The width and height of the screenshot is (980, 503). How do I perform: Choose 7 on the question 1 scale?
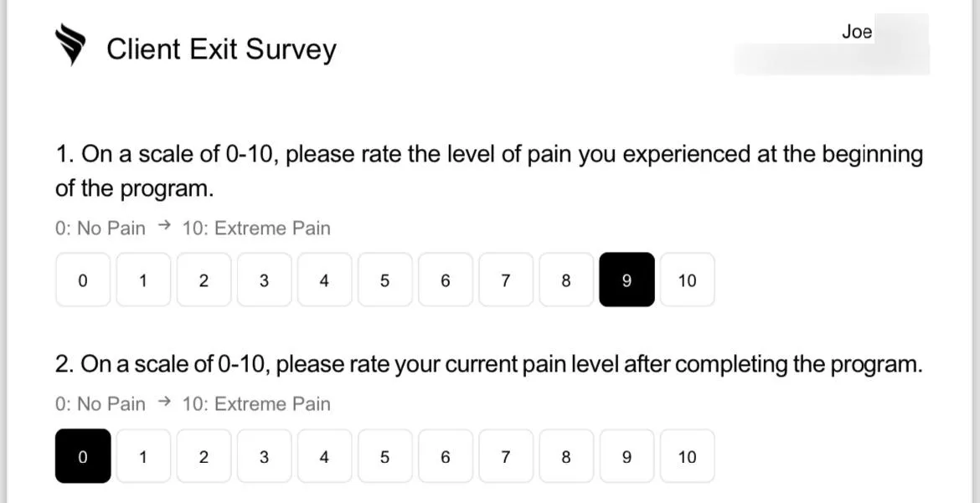[506, 280]
